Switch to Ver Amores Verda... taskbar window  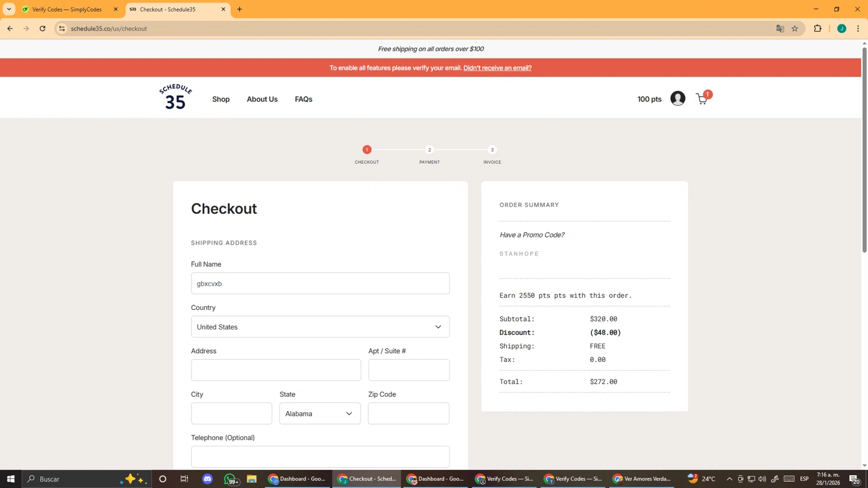(641, 479)
